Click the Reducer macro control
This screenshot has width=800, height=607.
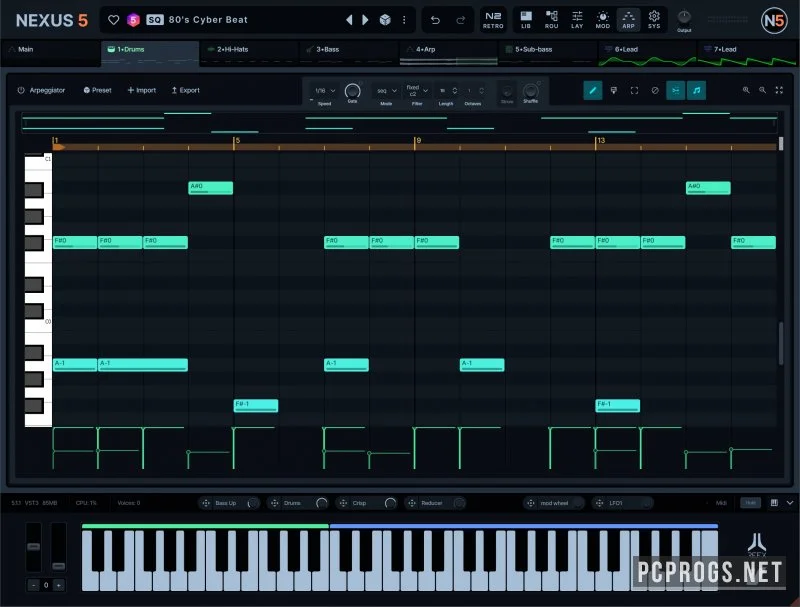tap(435, 503)
